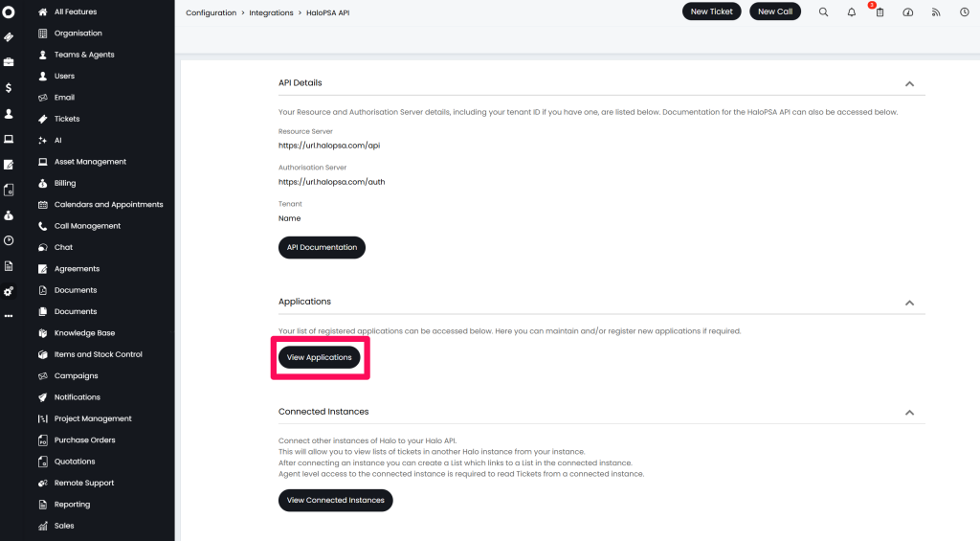Viewport: 980px width, 541px height.
Task: Select Knowledge Base from sidebar
Action: tap(84, 332)
